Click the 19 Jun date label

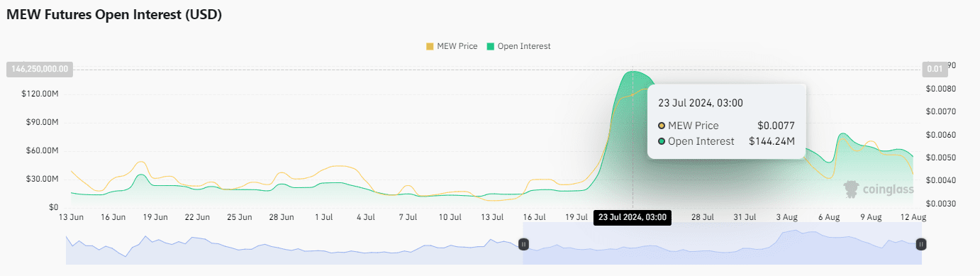pos(155,217)
